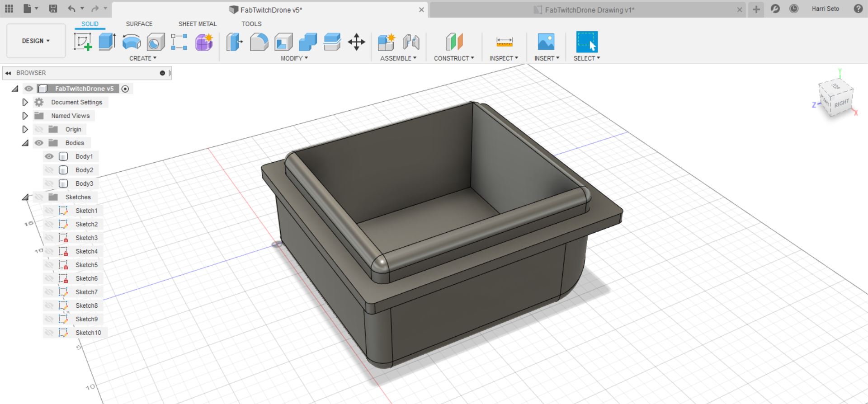Image resolution: width=868 pixels, height=404 pixels.
Task: Select the Rectangular Pattern tool
Action: [x=179, y=42]
